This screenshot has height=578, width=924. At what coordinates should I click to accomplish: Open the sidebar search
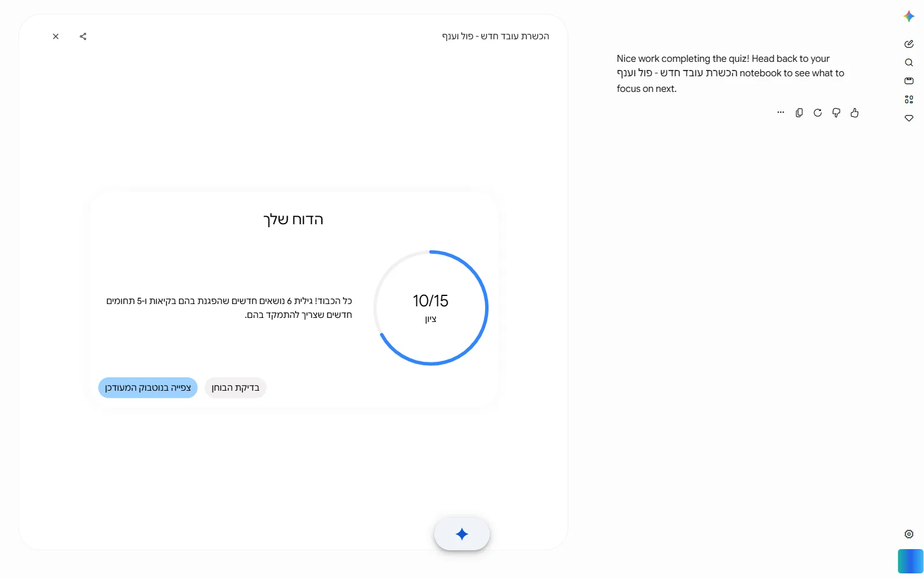click(x=909, y=62)
